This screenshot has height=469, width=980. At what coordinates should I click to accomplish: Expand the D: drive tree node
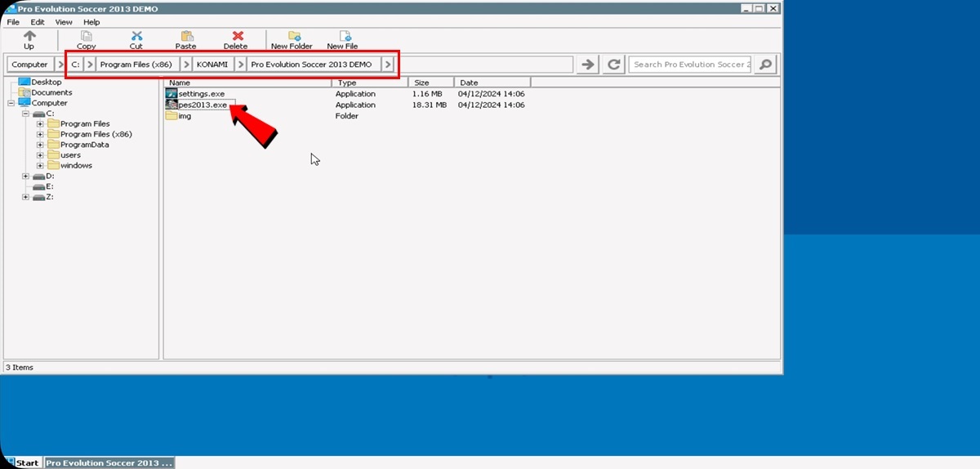pos(25,176)
